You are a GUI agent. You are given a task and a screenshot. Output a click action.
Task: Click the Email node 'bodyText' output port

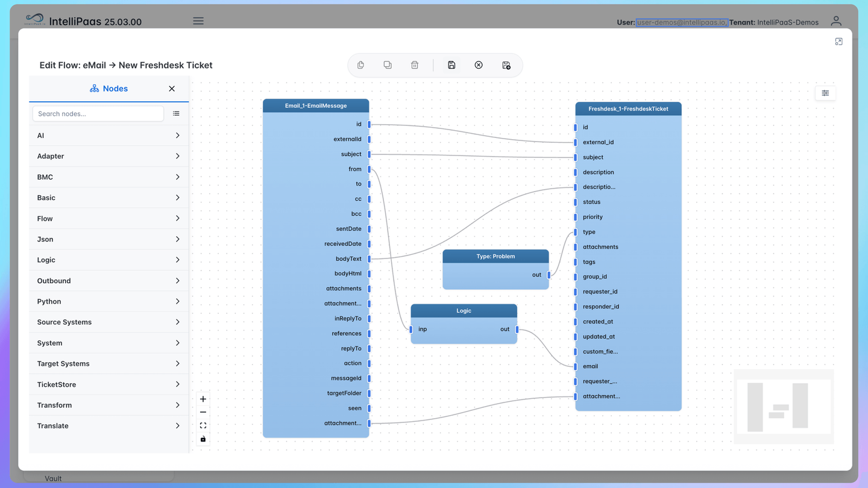tap(369, 259)
